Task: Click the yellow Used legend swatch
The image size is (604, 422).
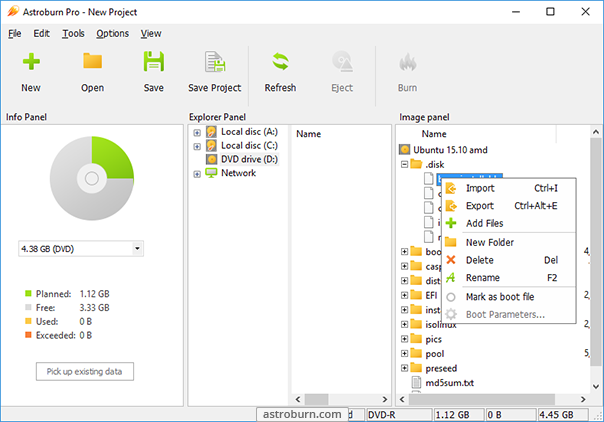Action: pos(28,321)
